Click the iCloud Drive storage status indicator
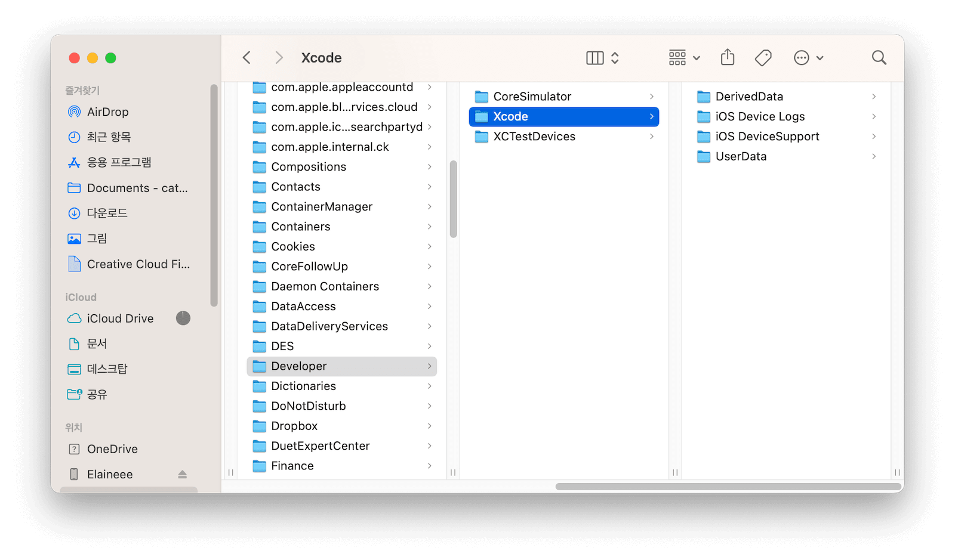 click(x=183, y=318)
